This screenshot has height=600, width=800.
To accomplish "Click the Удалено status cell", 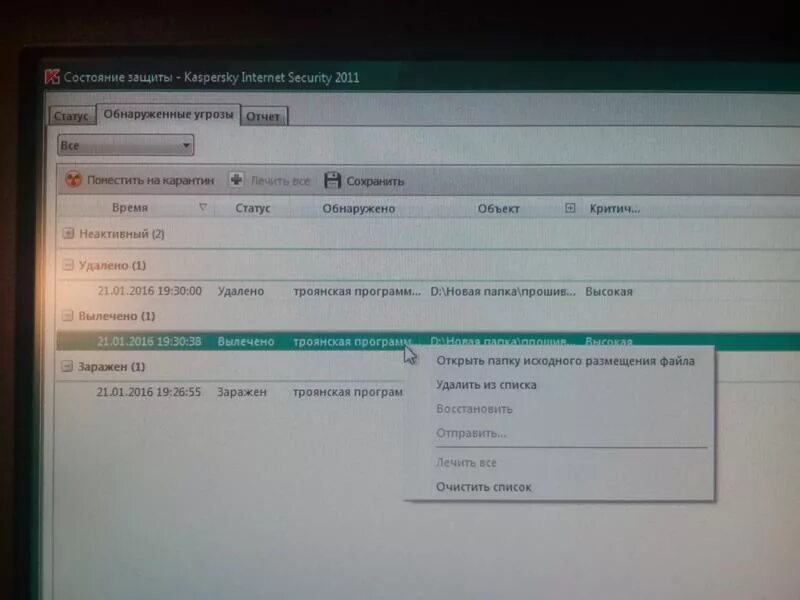I will (241, 291).
